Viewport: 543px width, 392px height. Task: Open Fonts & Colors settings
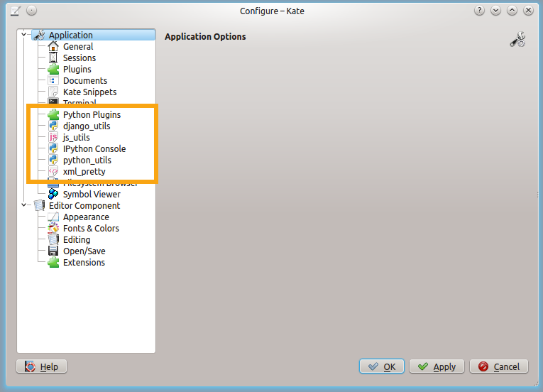(91, 229)
